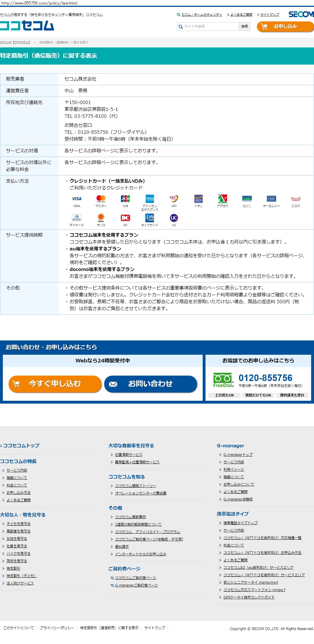314x644 pixels.
Task: Open 安心ジュニアケータイ mamorino4 link
Action: [x=251, y=582]
